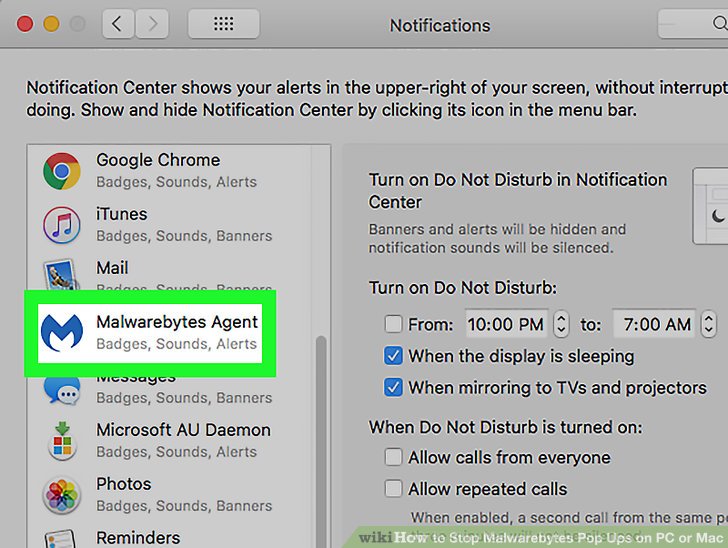Click the Messages row's Badges, Sounds, Banners text

coord(184,398)
